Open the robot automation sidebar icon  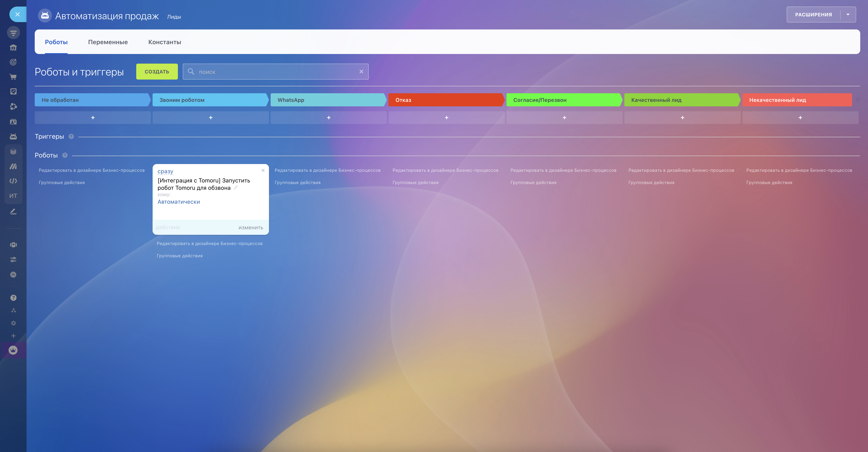pos(13,136)
